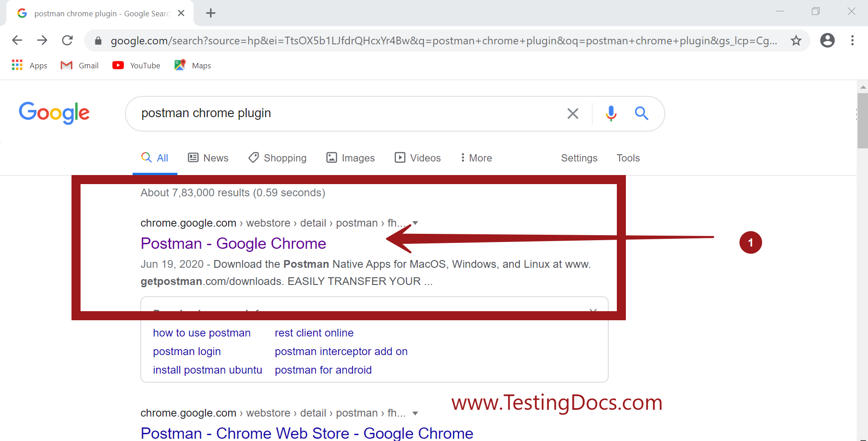Reload the page with the refresh icon
Viewport: 868px width, 441px height.
tap(67, 40)
